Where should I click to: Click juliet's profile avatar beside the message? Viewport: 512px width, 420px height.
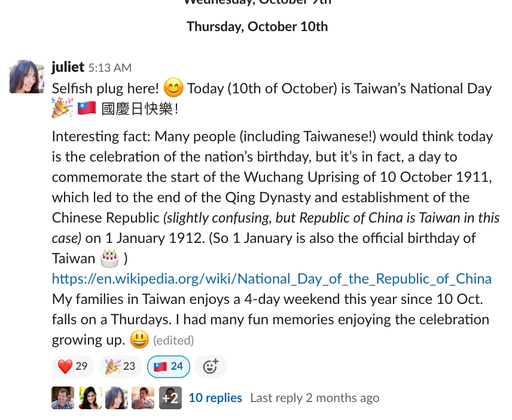click(x=27, y=77)
